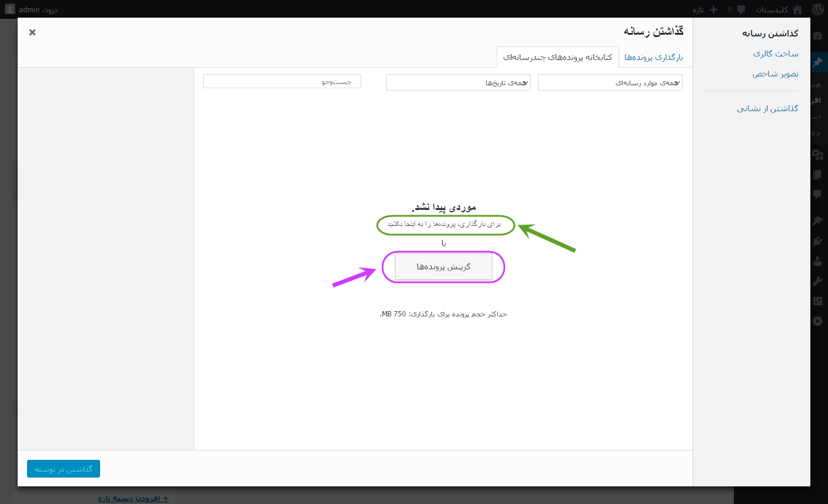Open Users via the person sidebar icon
Screen dimensions: 828x504
click(x=817, y=261)
